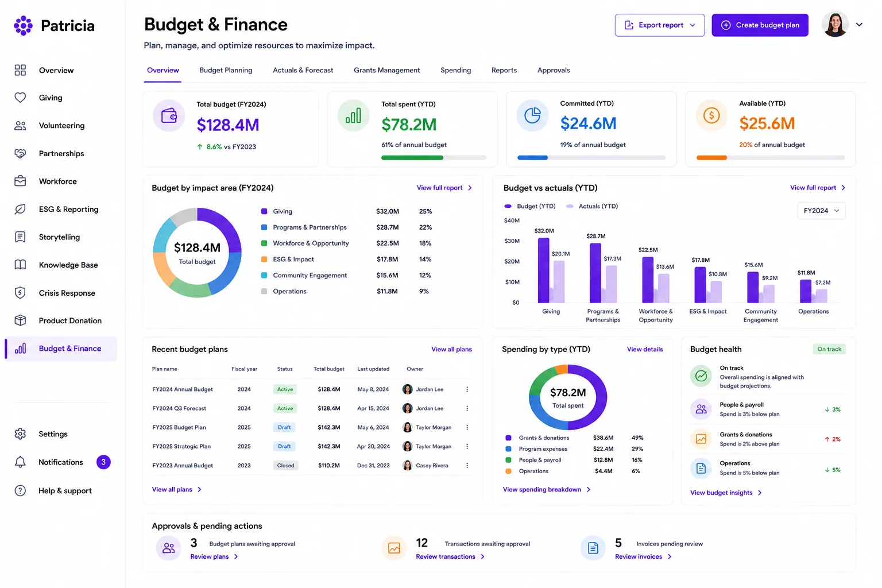Click the Patricia flower logo icon

click(23, 26)
